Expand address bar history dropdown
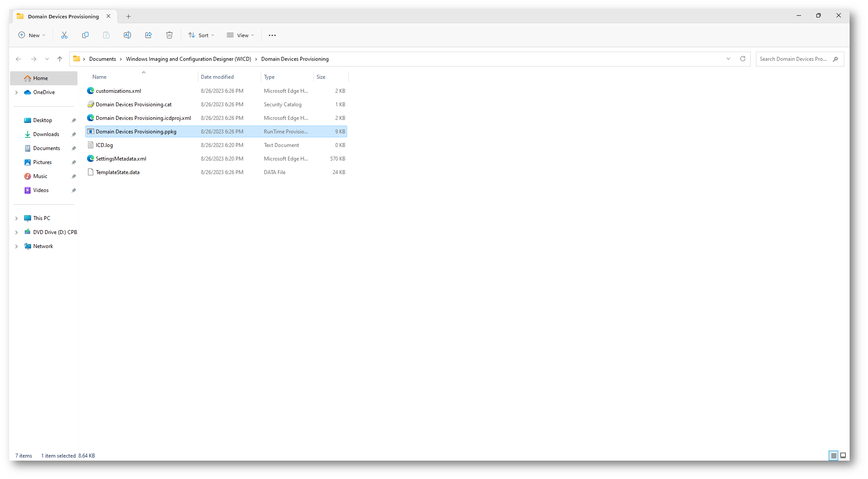The height and width of the screenshot is (479, 868). pyautogui.click(x=728, y=59)
